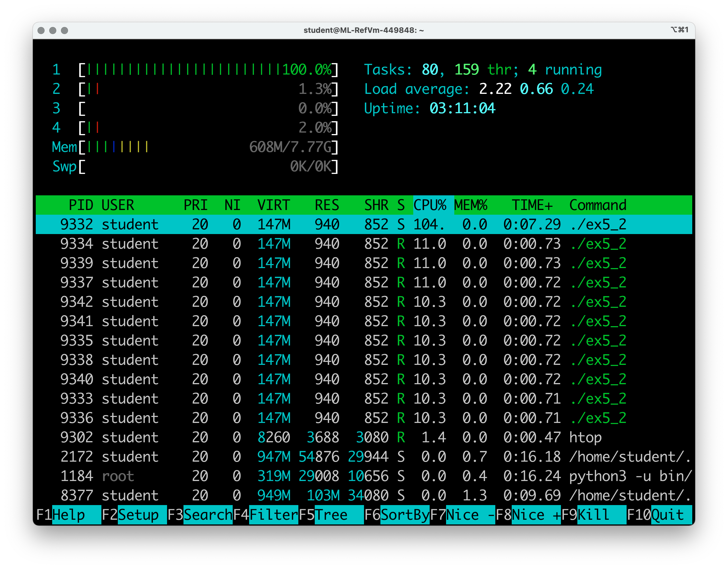Click the Command column header
The image size is (728, 569).
[x=598, y=205]
